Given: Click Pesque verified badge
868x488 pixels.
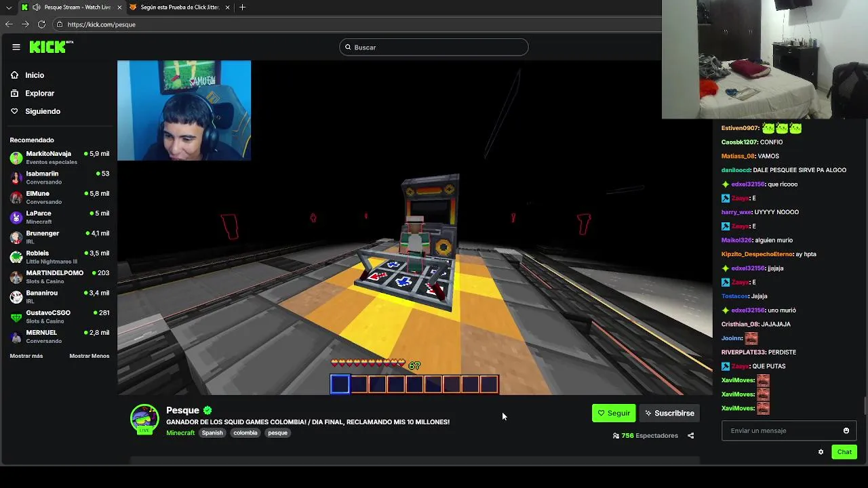Looking at the screenshot, I should pyautogui.click(x=208, y=411).
